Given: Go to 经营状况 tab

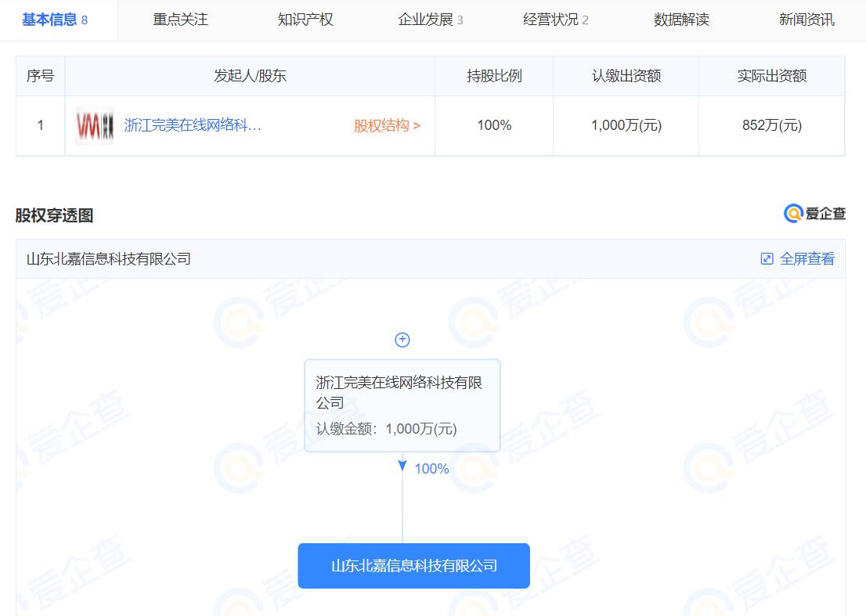Looking at the screenshot, I should [x=555, y=20].
